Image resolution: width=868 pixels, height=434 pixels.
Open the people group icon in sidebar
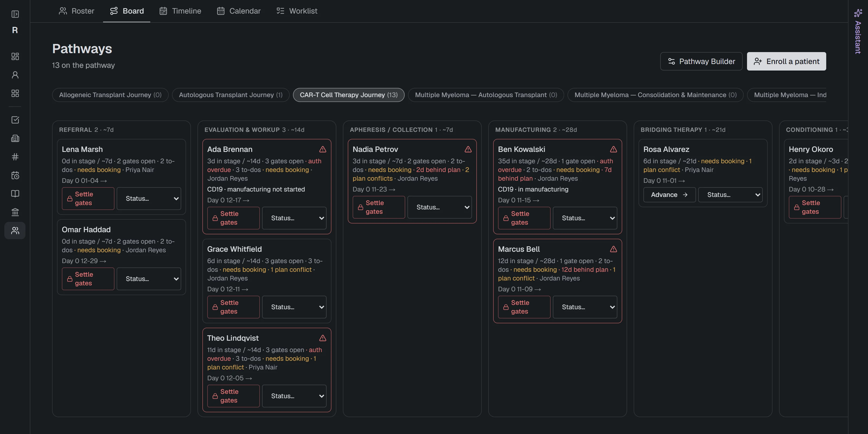click(15, 231)
